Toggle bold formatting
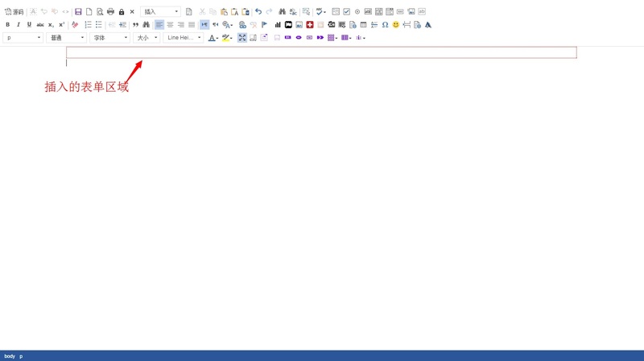This screenshot has width=644, height=361. click(8, 25)
